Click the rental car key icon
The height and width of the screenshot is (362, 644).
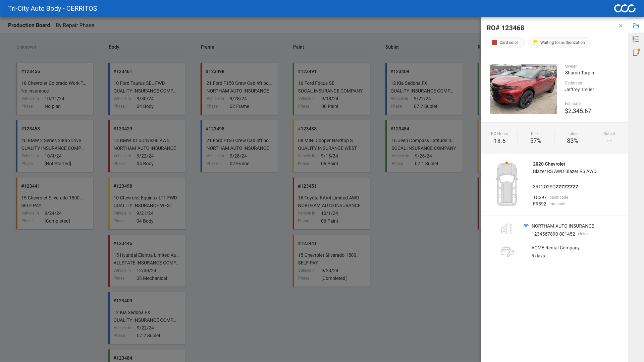[x=507, y=251]
